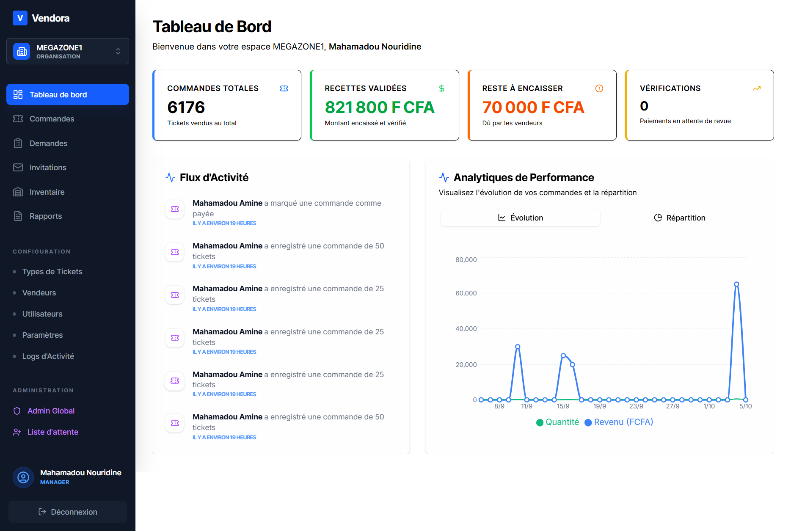Open Types de Tickets configuration
Viewport: 791px width, 532px height.
[x=52, y=272]
